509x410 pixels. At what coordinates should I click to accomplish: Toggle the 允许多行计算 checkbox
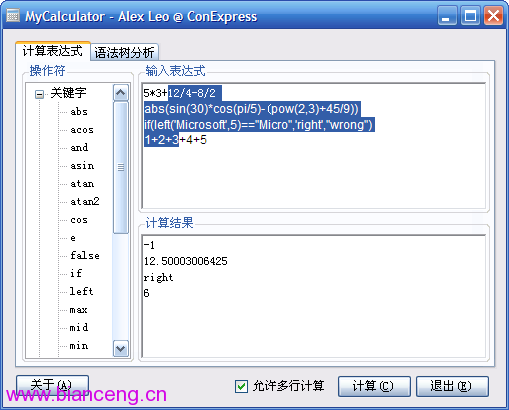(241, 386)
